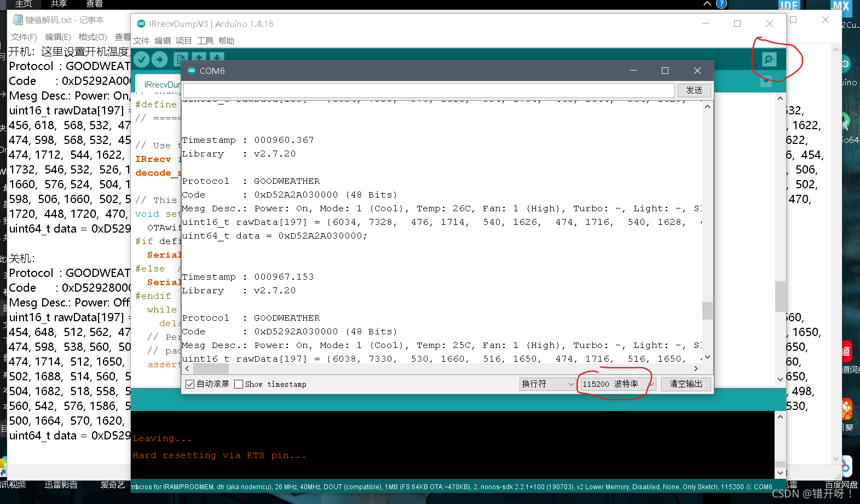Open the Arduino 工具 menu

pyautogui.click(x=205, y=40)
